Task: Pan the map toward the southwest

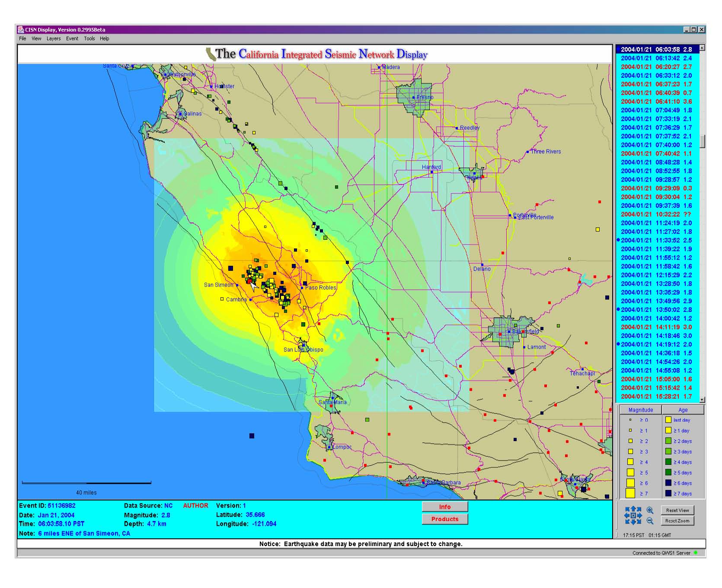Action: pos(627,521)
